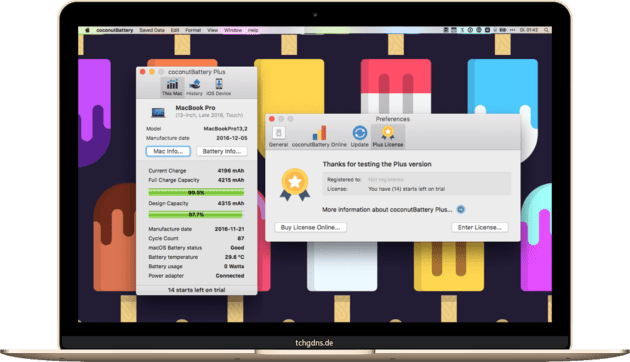
Task: Click the Design Capacity value 4315 mAh
Action: pos(231,203)
